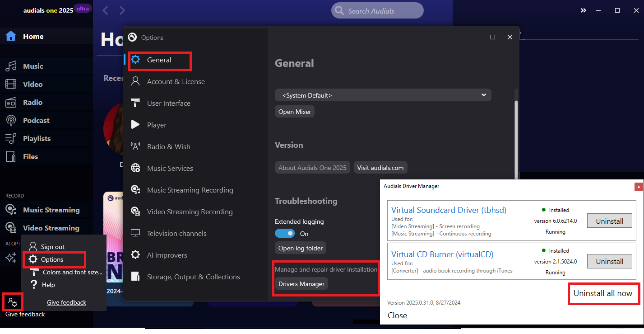The height and width of the screenshot is (334, 644).
Task: Select User Interface options page
Action: click(x=169, y=103)
